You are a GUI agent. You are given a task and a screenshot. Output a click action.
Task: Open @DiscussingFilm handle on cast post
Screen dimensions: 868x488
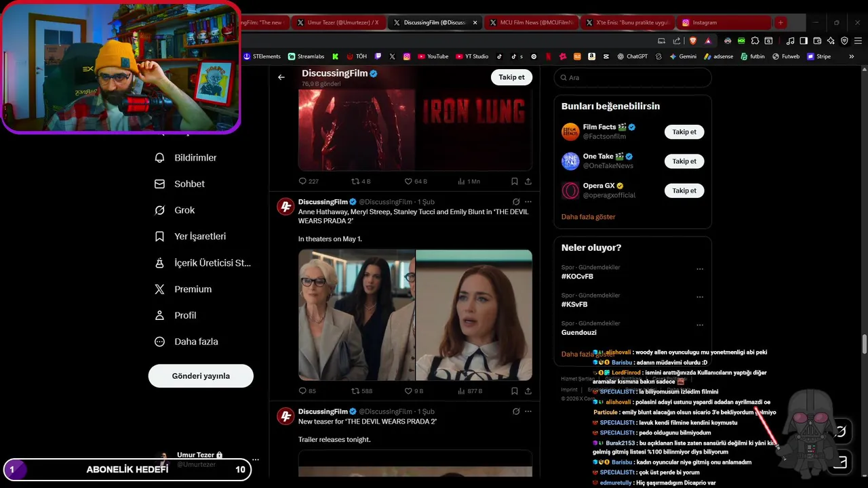click(385, 202)
